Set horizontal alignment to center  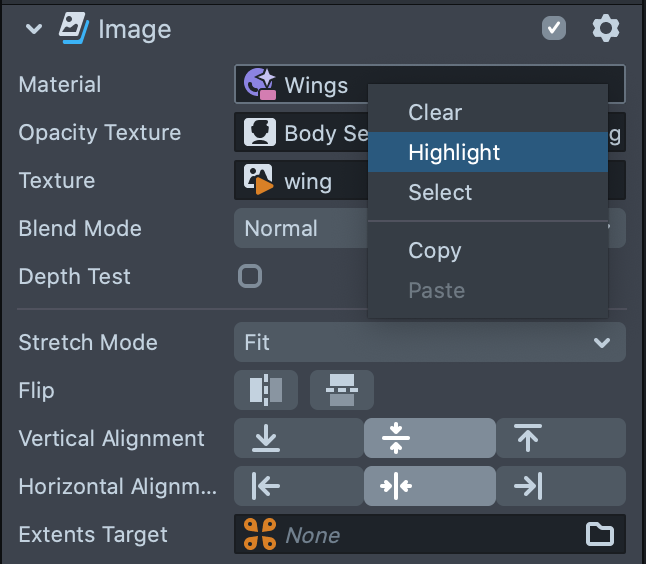point(430,486)
